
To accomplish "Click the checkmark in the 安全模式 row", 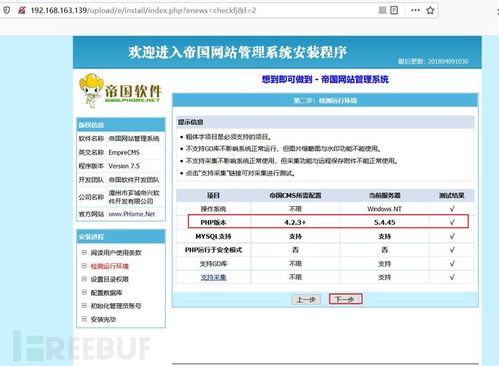I will [452, 249].
